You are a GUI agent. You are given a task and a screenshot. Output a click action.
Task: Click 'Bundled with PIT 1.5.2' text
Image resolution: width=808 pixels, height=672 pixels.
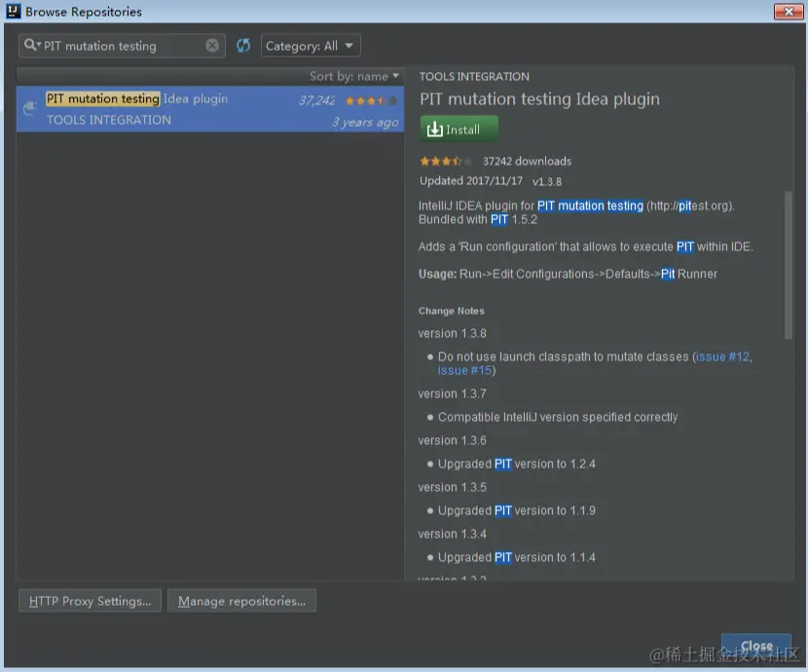tap(478, 219)
